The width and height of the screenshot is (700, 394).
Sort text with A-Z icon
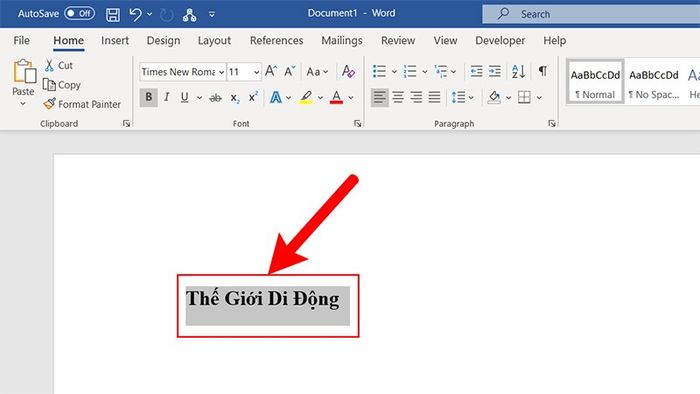pyautogui.click(x=518, y=71)
